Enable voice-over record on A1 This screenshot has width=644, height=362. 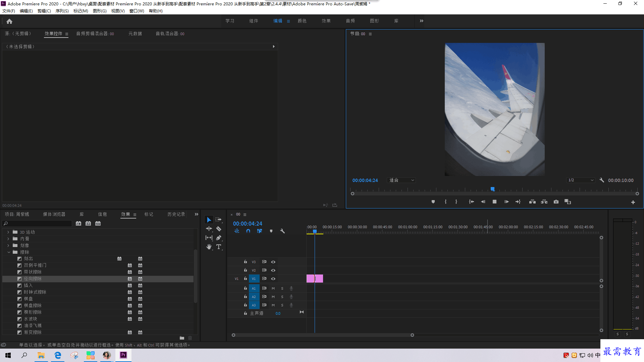click(291, 288)
